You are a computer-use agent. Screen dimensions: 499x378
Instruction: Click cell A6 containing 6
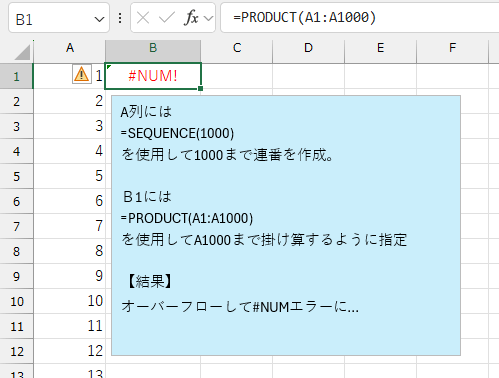pos(70,201)
